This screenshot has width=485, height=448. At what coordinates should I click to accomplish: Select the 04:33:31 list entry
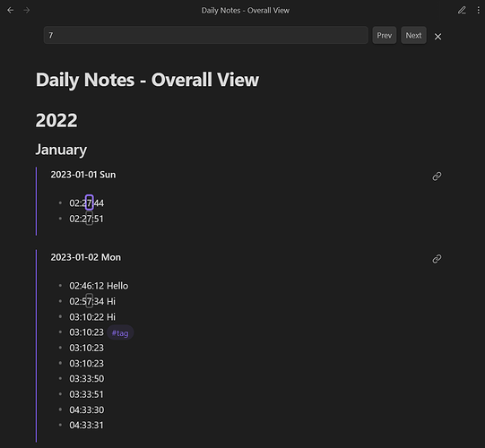point(86,425)
